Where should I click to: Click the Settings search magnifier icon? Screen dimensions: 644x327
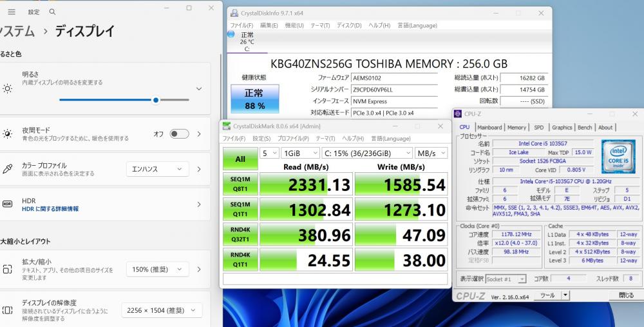[x=52, y=12]
